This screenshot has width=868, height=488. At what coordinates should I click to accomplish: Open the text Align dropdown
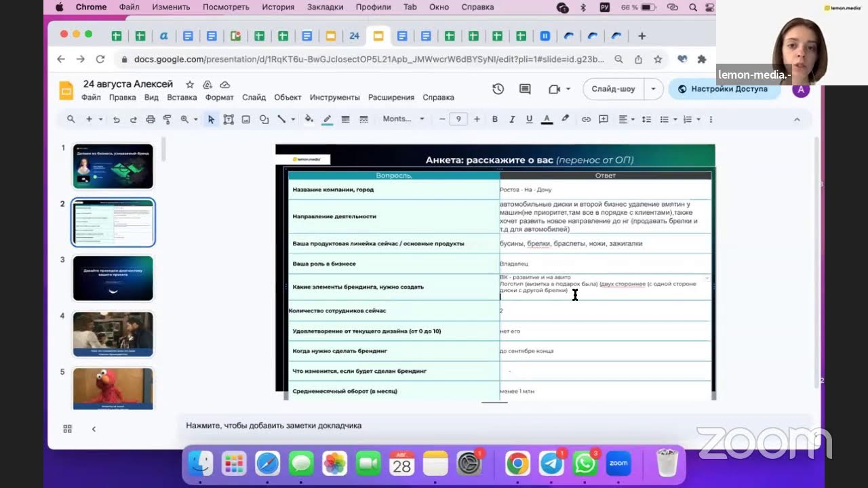point(627,119)
